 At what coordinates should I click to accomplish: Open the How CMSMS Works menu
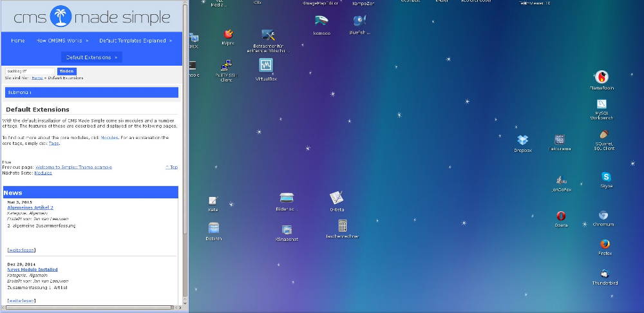pos(62,41)
